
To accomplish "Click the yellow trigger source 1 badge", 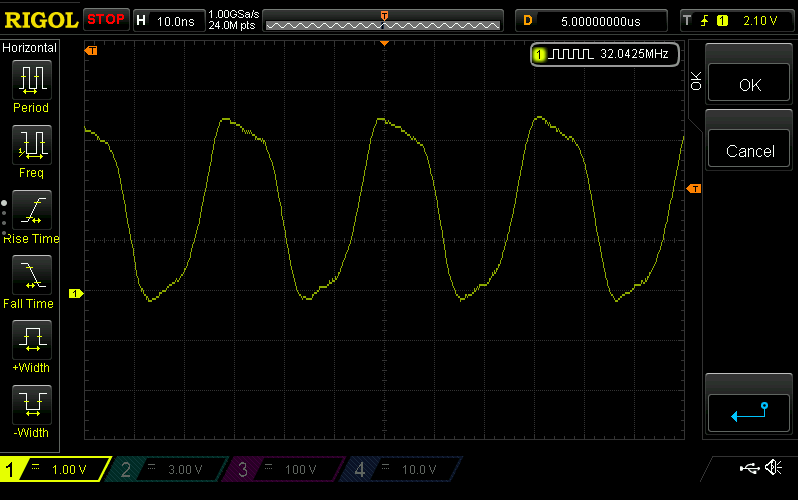I will [722, 21].
